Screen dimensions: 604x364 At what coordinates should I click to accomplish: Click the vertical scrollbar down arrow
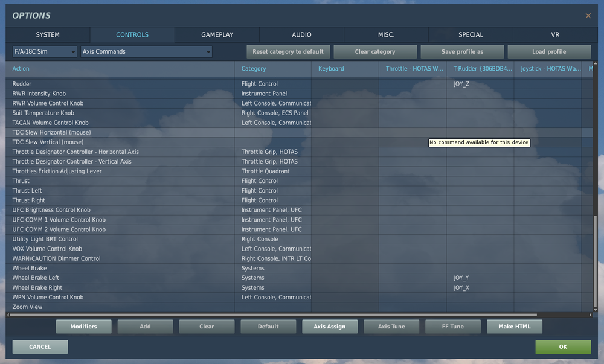coord(595,309)
